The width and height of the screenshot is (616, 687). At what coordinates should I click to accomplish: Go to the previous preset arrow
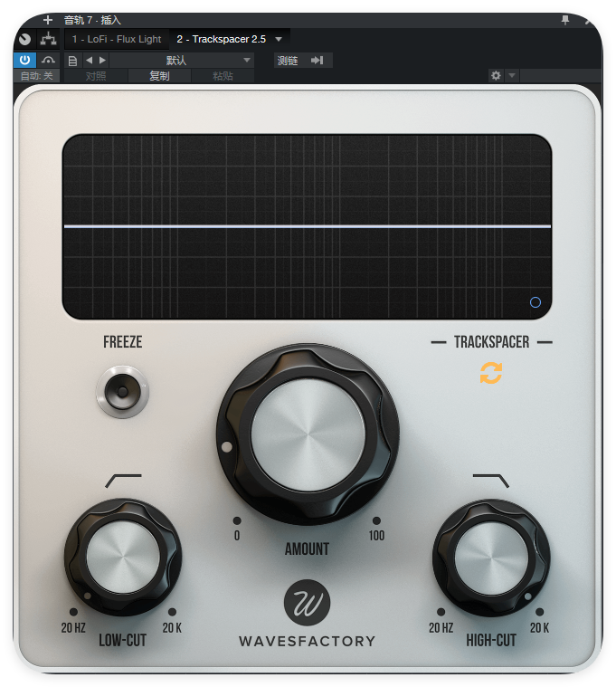point(90,60)
